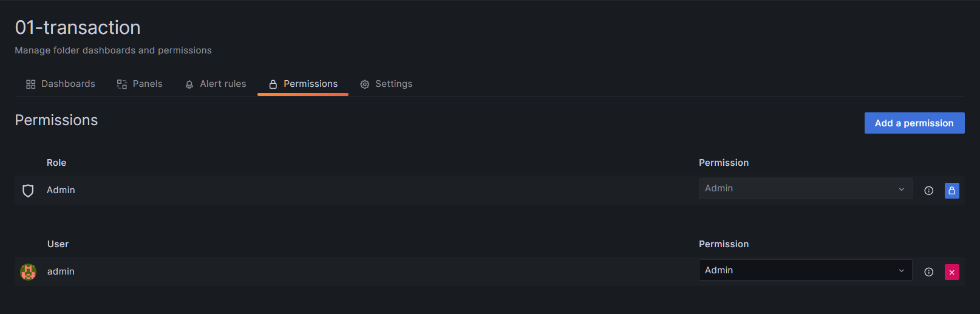Expand chevron in admin user permission select
Image resolution: width=980 pixels, height=314 pixels.
pyautogui.click(x=901, y=271)
